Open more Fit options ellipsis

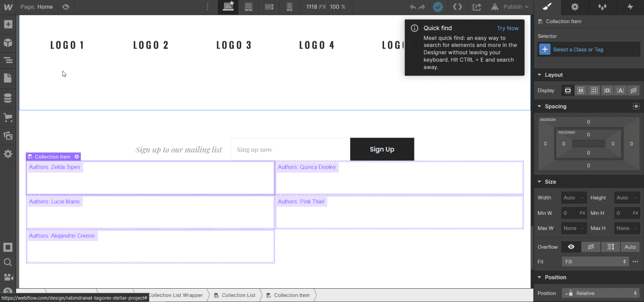[636, 261]
